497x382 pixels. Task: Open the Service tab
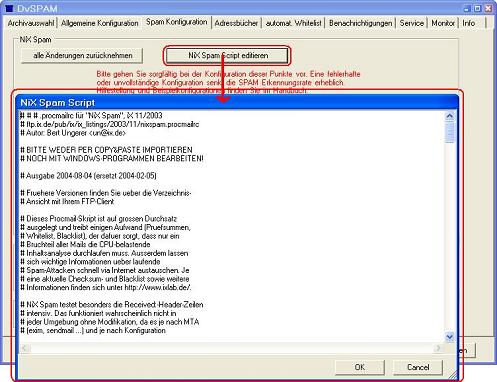pos(412,23)
